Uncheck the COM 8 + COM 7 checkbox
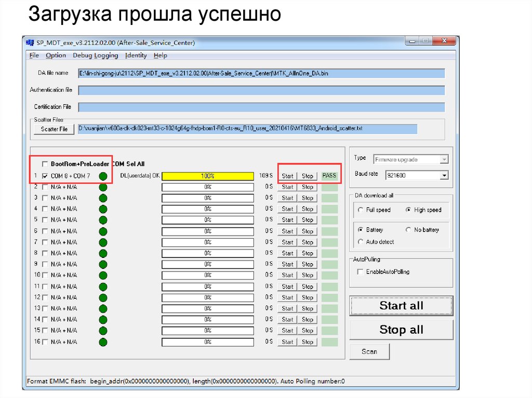 (x=45, y=176)
